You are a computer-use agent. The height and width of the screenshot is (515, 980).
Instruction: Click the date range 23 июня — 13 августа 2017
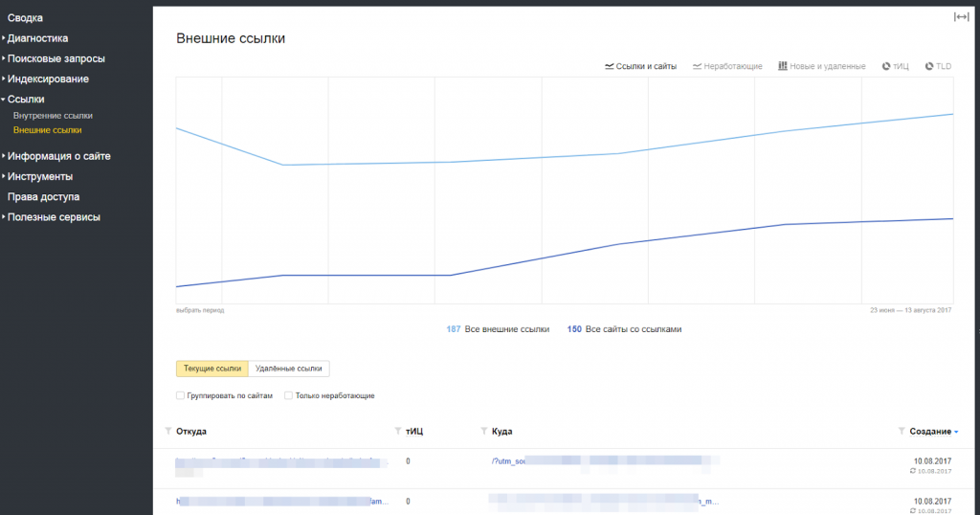point(911,310)
